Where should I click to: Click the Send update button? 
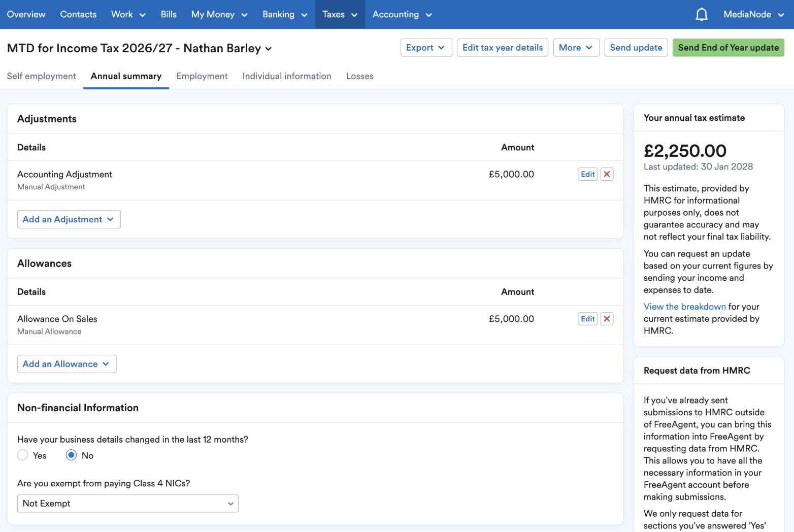pos(636,48)
